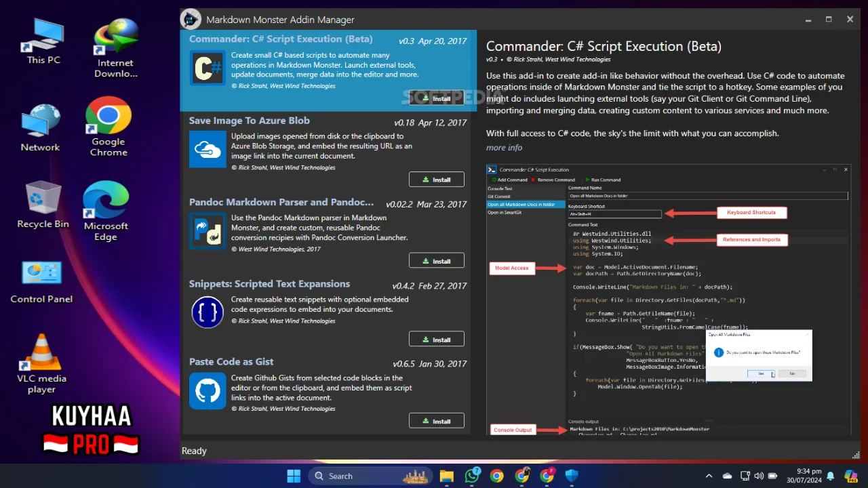
Task: Select 'Pandoc Markdown Parser and Pandoc...' title
Action: click(281, 202)
